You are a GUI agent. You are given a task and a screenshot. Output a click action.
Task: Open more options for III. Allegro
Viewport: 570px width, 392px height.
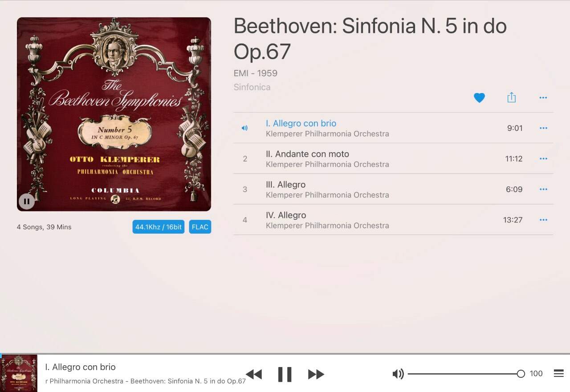(x=543, y=189)
